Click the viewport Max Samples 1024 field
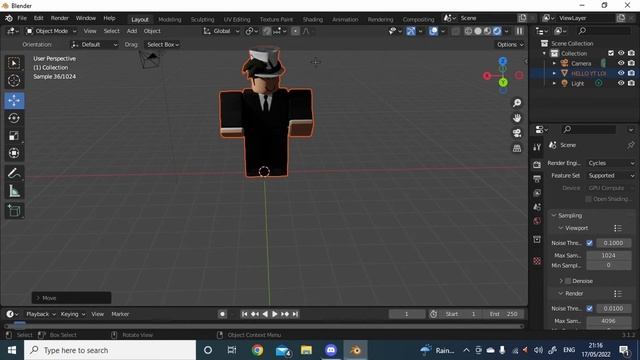 (x=608, y=256)
